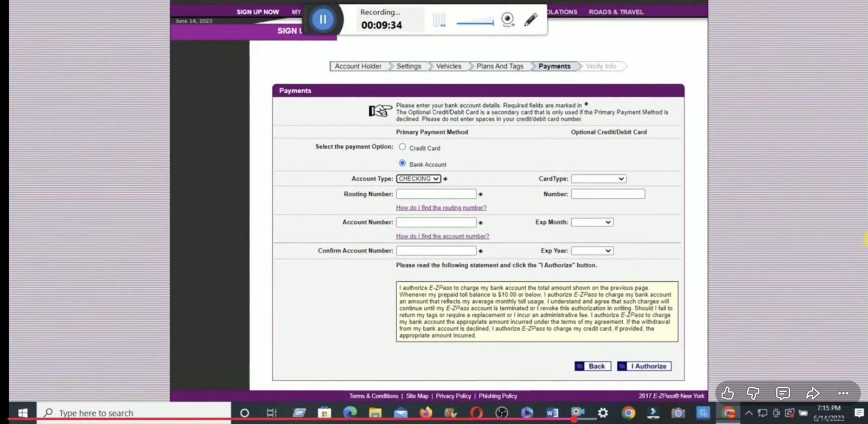Focus the Routing Number field
The image size is (868, 424).
pyautogui.click(x=436, y=194)
